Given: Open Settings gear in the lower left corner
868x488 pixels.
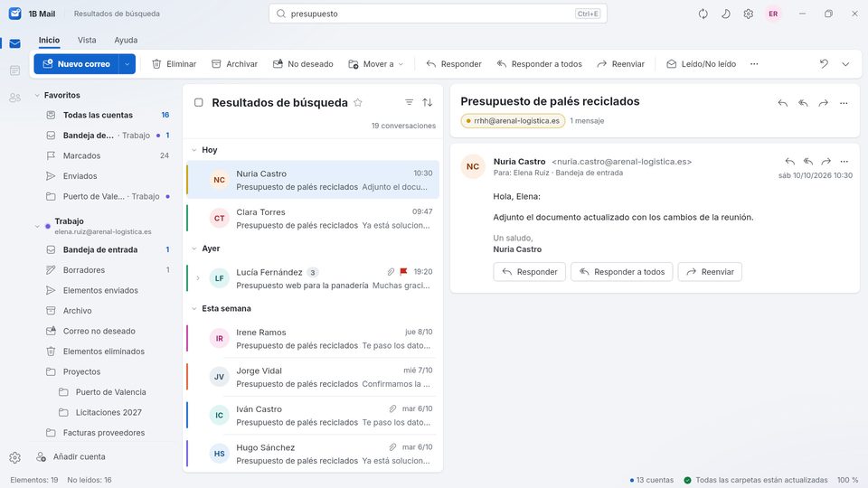Looking at the screenshot, I should point(15,457).
